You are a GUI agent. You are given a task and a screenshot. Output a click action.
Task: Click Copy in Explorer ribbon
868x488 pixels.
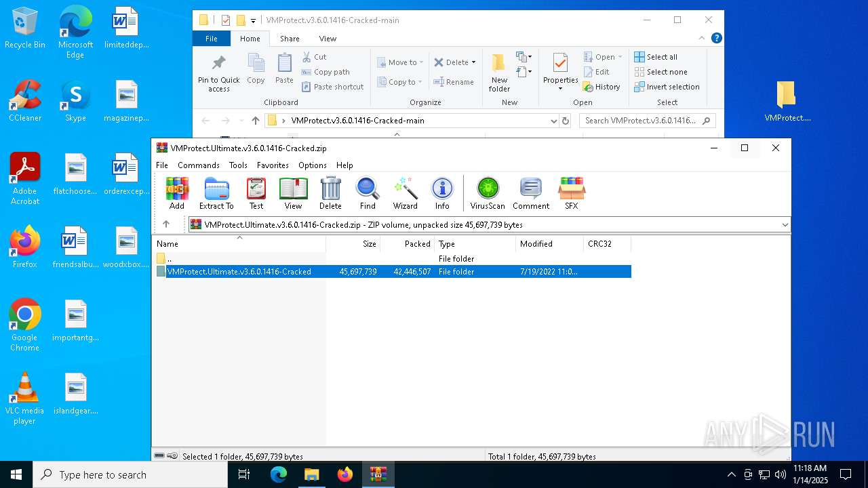coord(256,69)
